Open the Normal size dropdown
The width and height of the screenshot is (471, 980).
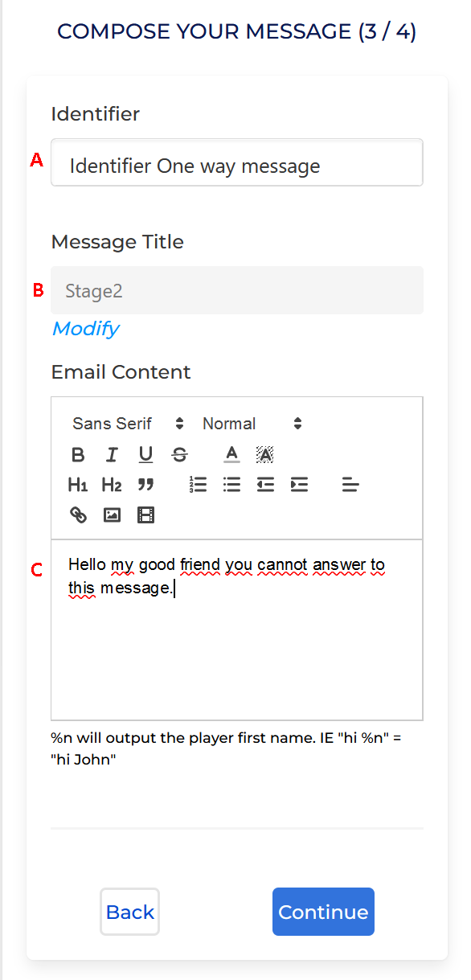pos(252,424)
